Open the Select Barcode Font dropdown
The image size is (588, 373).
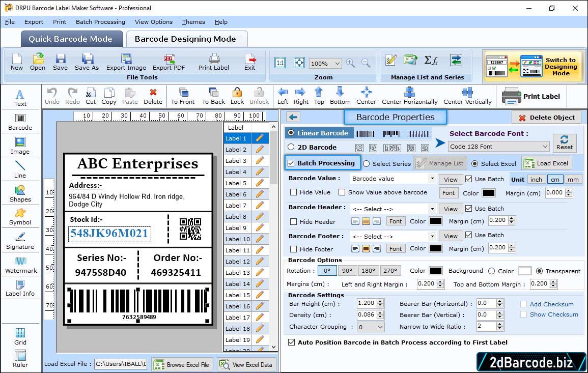498,147
